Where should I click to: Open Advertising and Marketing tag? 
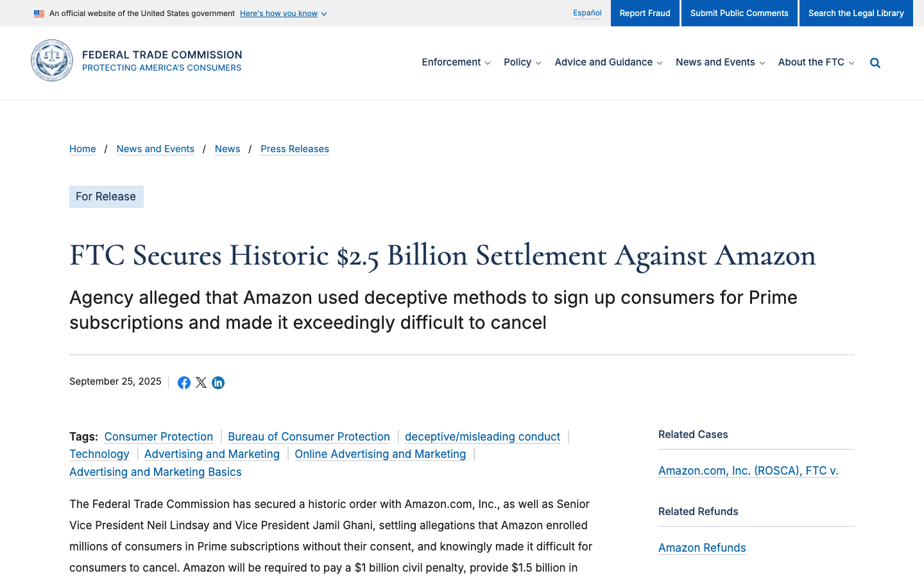(x=212, y=454)
